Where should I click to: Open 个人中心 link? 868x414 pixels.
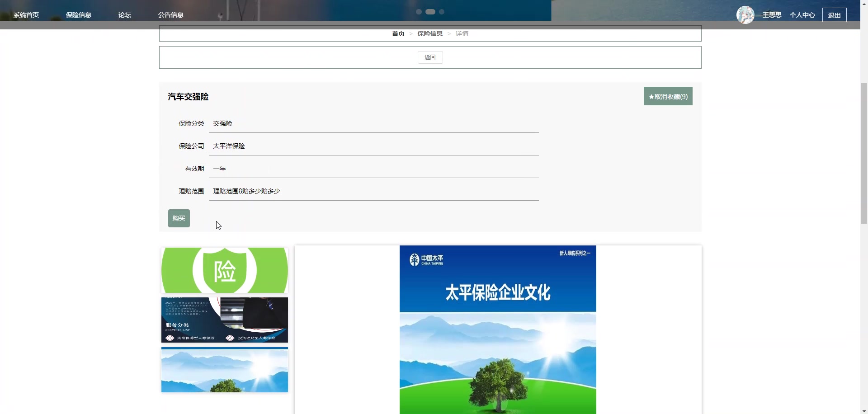tap(802, 15)
